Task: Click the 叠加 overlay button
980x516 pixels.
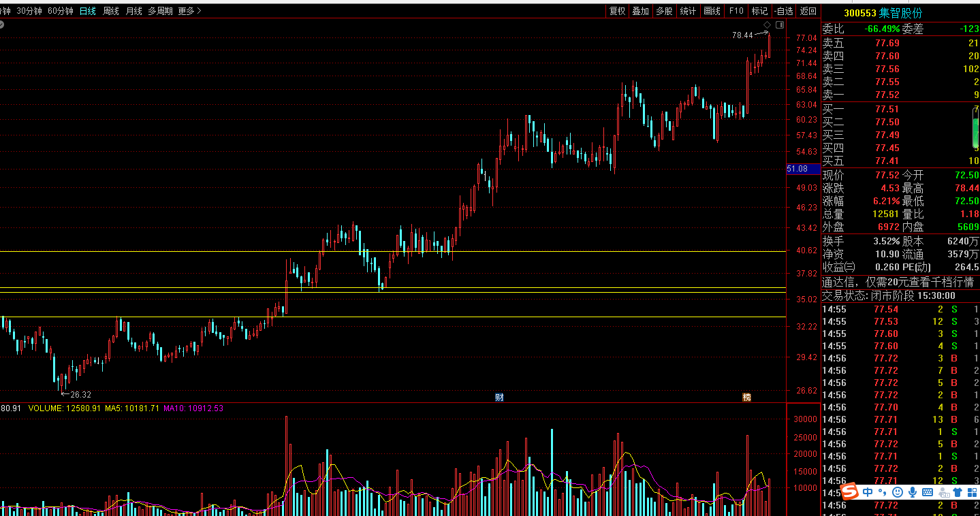Action: click(640, 11)
